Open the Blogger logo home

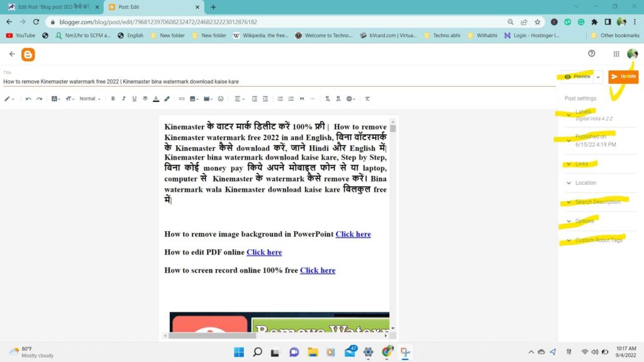[x=28, y=54]
